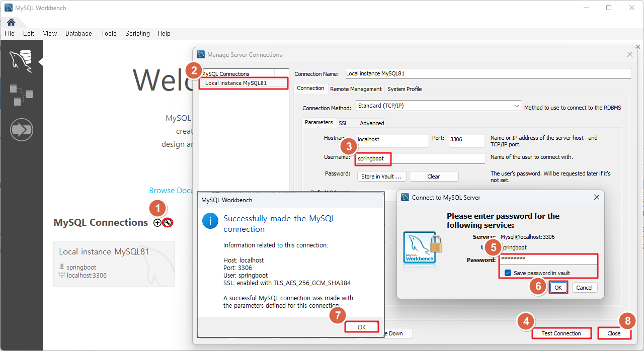Select the SSL sub-tab

coord(343,123)
